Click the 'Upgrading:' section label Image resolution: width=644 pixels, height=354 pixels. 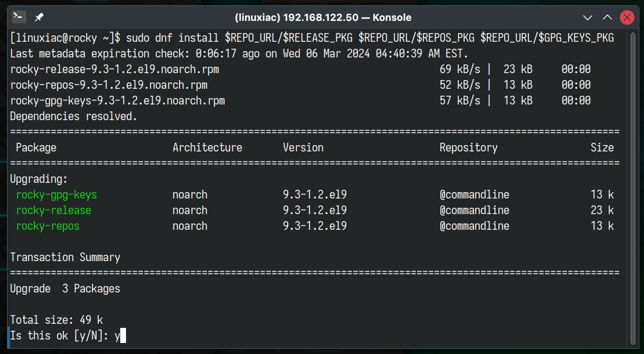39,179
